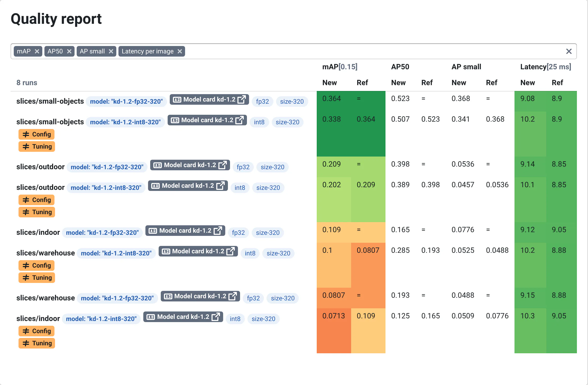
Task: Remove the AP small metric tag
Action: pyautogui.click(x=111, y=51)
